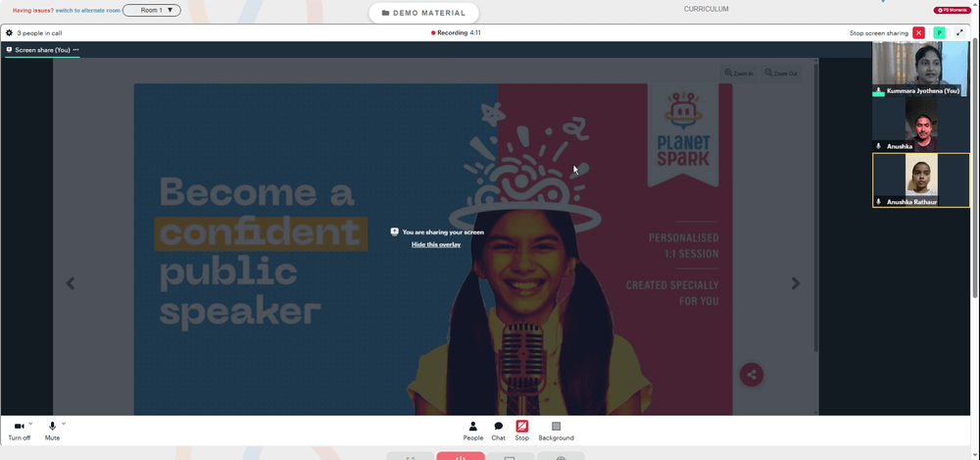
Task: Expand microphone options chevron
Action: coord(63,424)
